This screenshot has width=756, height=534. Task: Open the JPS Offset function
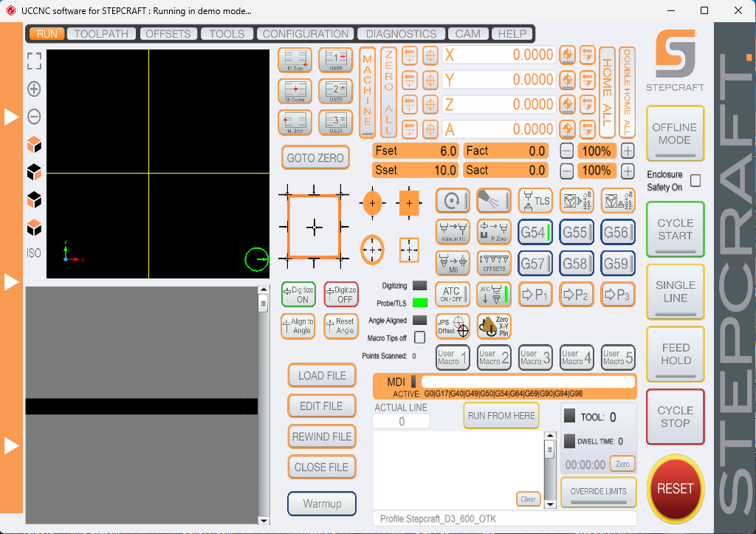click(x=453, y=326)
